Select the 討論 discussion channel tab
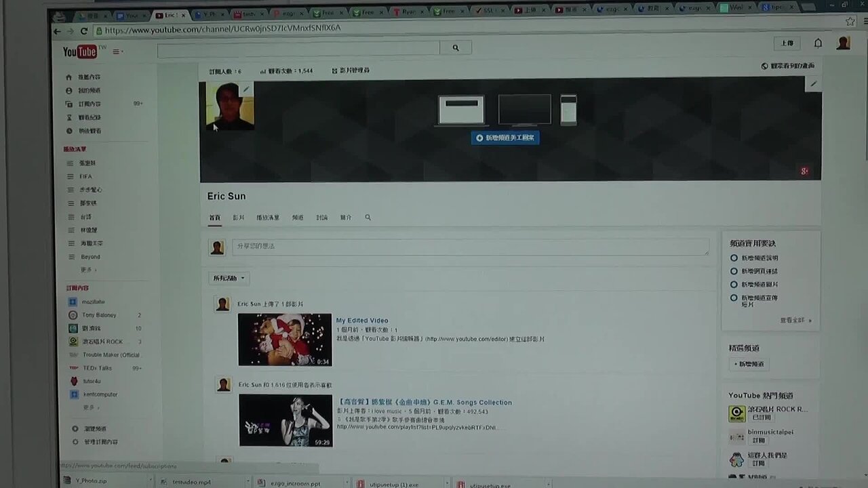 pyautogui.click(x=321, y=218)
